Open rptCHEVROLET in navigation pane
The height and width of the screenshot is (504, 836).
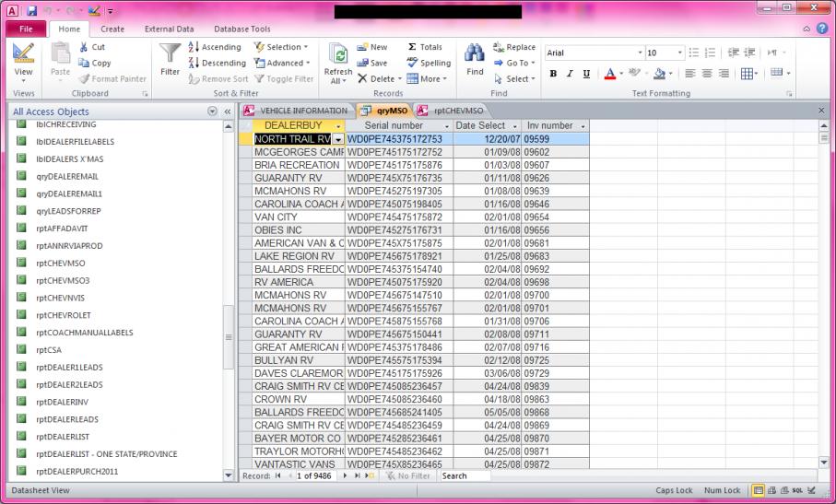tap(64, 315)
